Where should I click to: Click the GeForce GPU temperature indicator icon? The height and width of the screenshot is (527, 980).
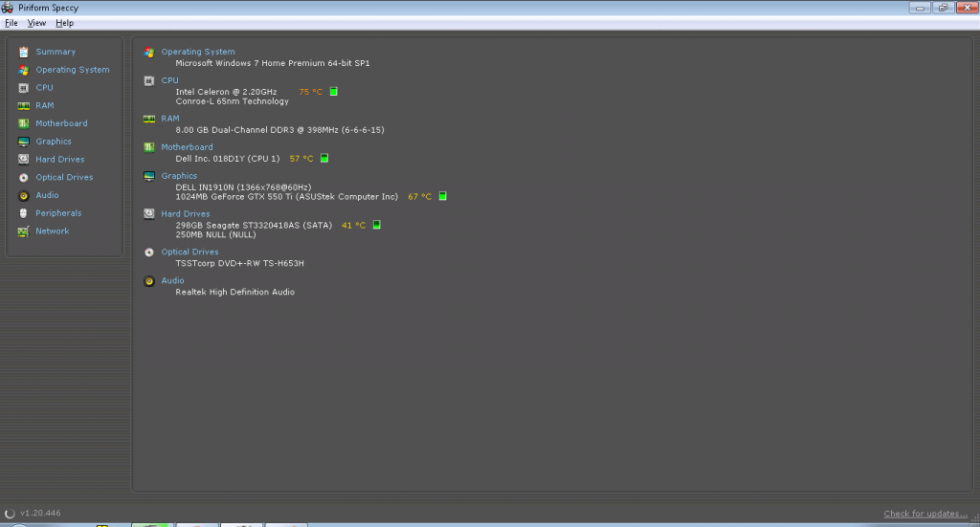pos(443,197)
